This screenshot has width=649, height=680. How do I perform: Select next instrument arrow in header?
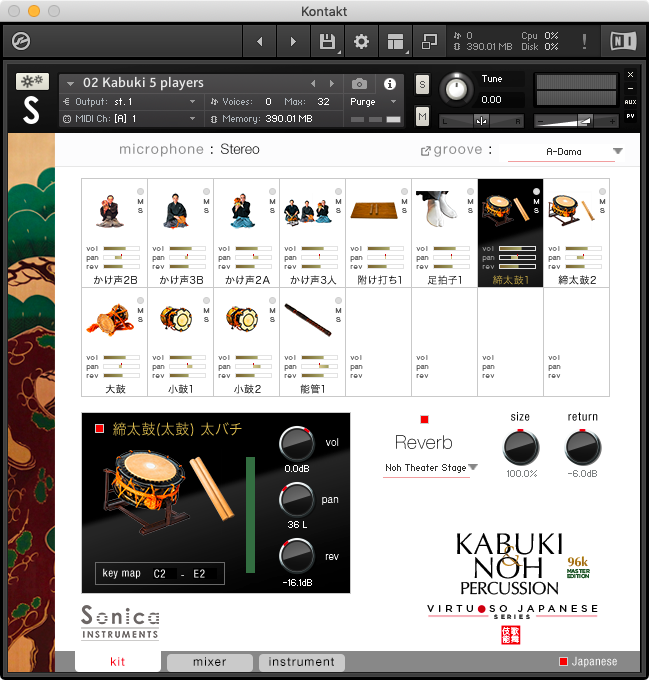[x=332, y=83]
